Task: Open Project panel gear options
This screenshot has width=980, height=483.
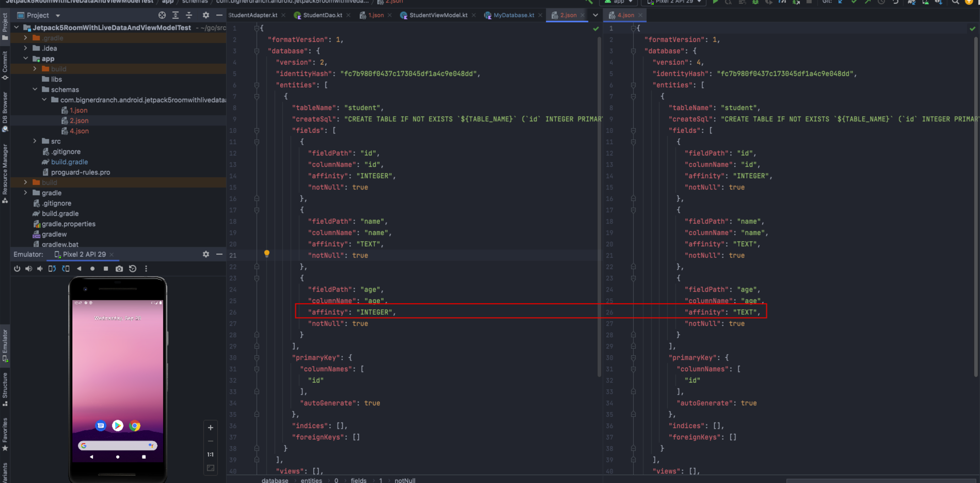Action: point(206,15)
